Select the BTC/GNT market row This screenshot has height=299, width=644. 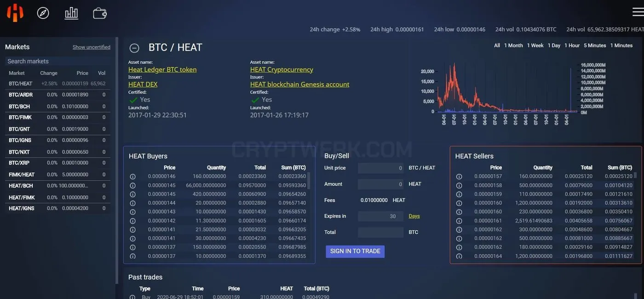57,129
